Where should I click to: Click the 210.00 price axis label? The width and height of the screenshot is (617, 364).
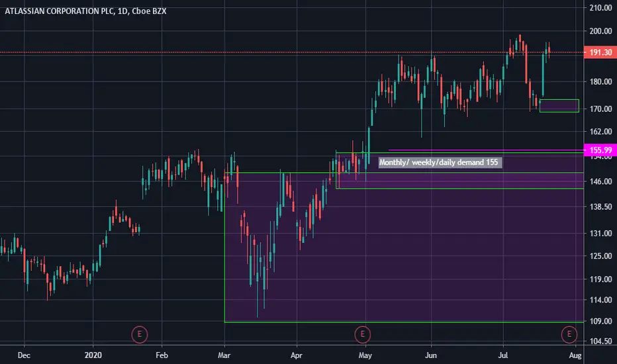pyautogui.click(x=600, y=7)
